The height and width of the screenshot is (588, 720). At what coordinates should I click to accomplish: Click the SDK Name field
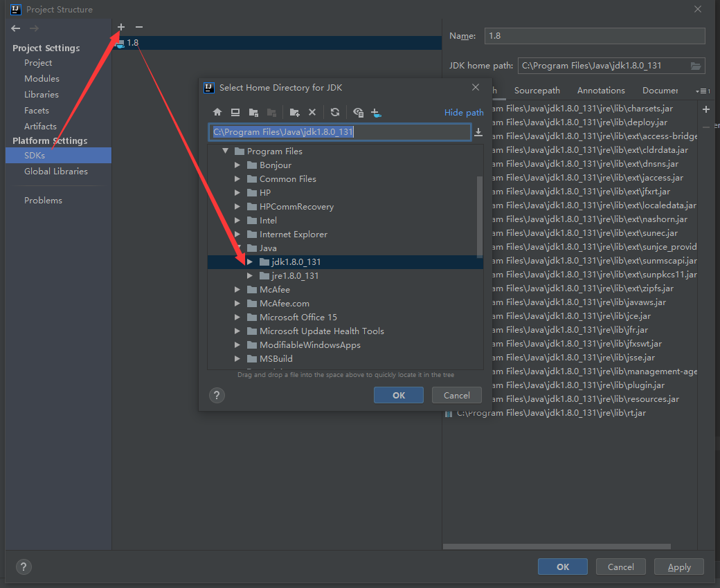(595, 36)
